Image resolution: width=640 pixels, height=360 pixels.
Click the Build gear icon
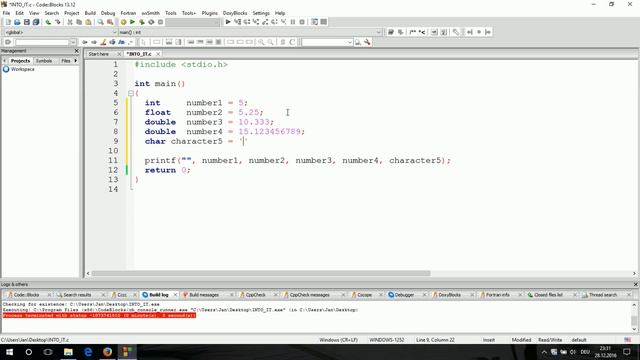pyautogui.click(x=123, y=22)
